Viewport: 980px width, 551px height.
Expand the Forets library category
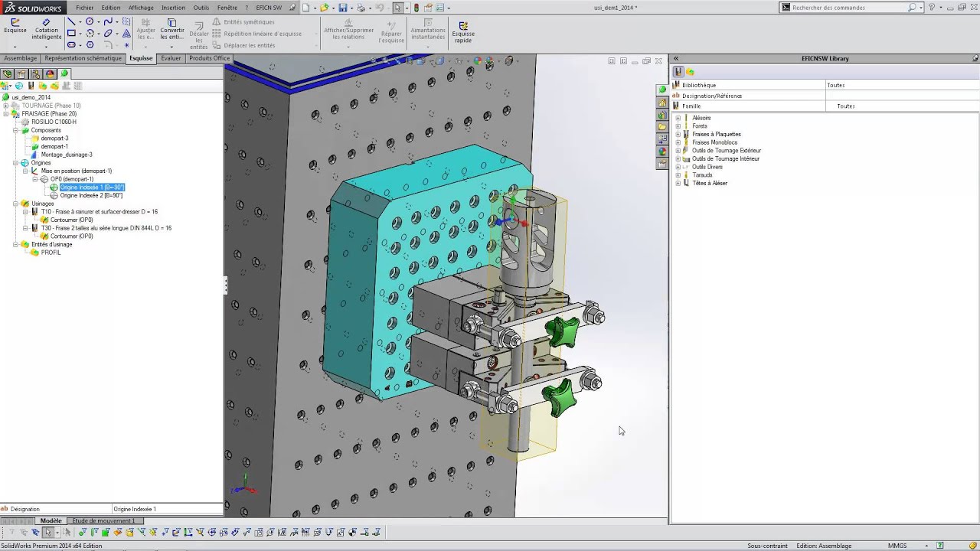click(x=678, y=126)
